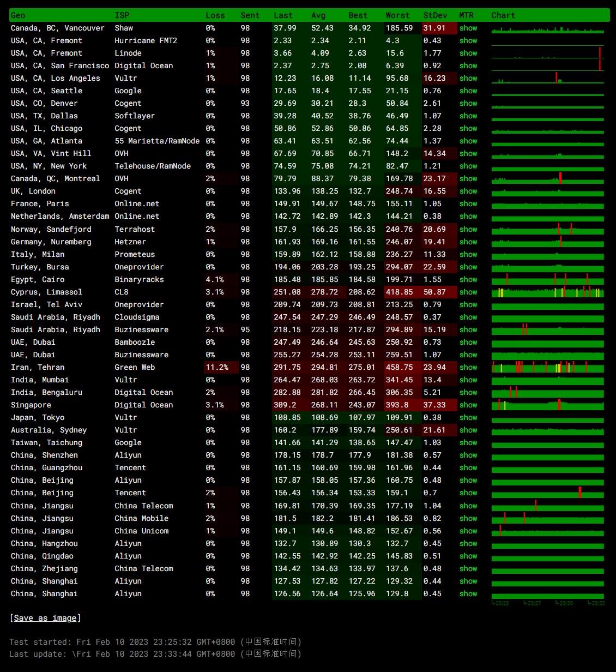Image resolution: width=616 pixels, height=672 pixels.
Task: Show MTR for Taiwan, Taichung row
Action: tap(468, 442)
